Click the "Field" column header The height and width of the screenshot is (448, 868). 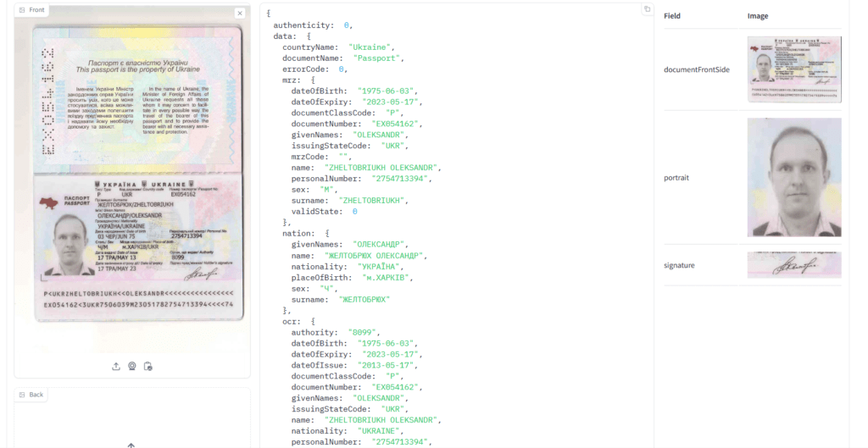(672, 16)
